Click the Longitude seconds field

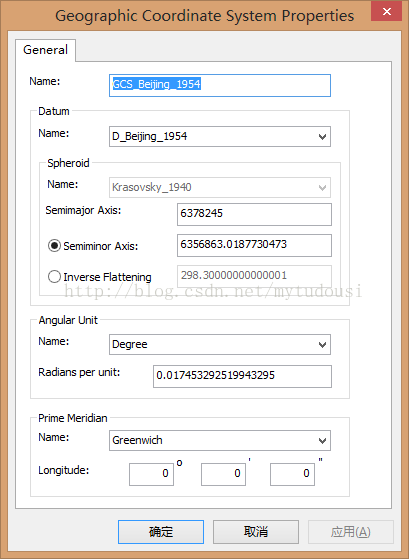(292, 474)
